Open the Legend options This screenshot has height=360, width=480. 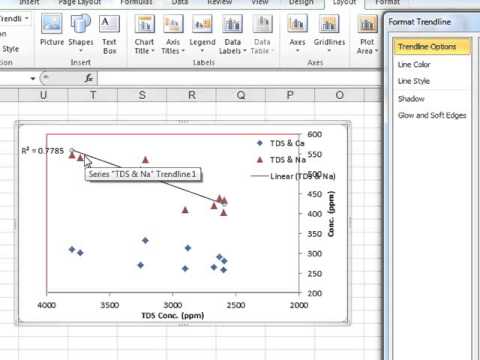tap(202, 33)
